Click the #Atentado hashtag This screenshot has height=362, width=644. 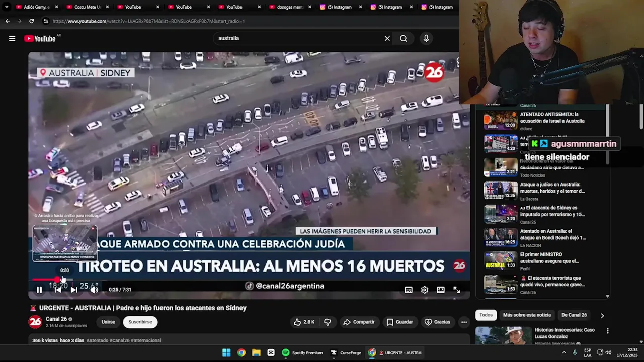pos(97,340)
